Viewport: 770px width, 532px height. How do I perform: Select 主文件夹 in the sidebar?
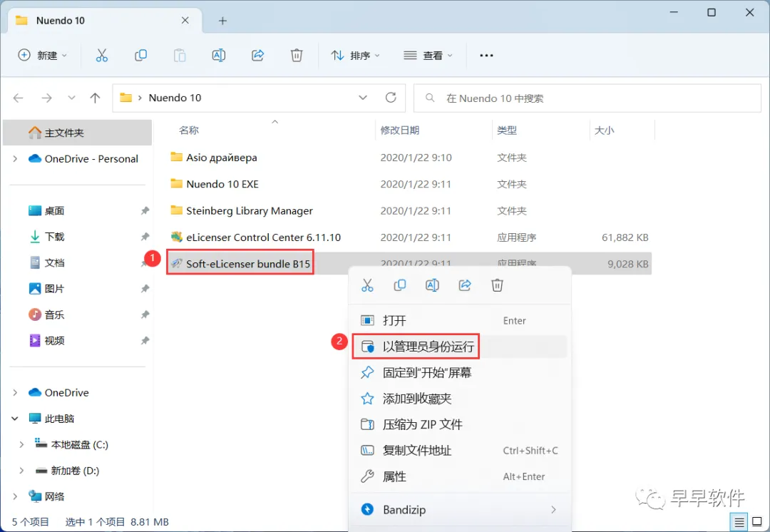(77, 133)
